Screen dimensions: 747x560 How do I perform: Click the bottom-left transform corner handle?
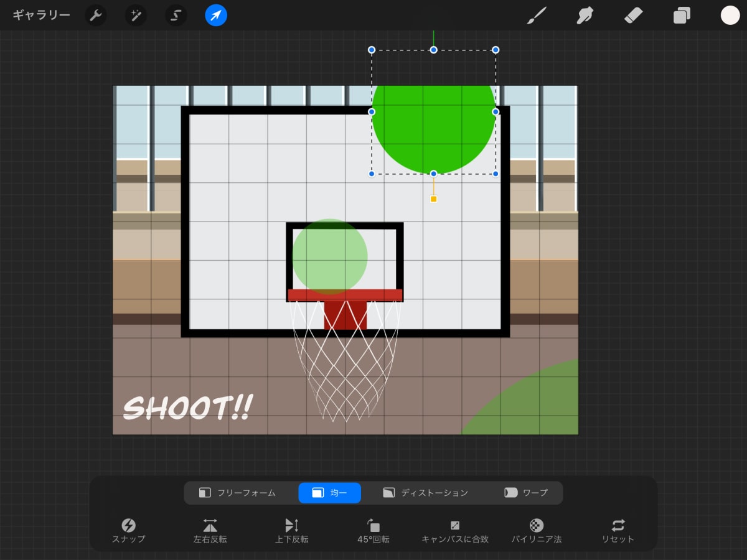tap(372, 174)
